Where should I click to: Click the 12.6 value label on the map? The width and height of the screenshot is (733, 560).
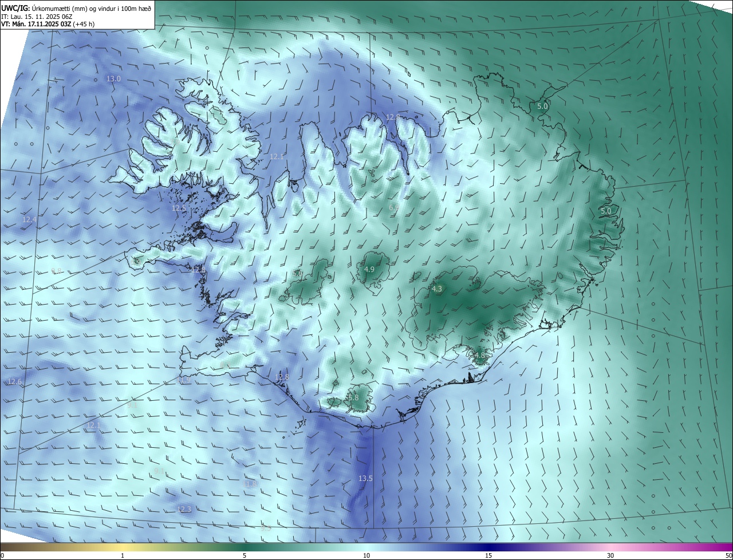click(14, 381)
